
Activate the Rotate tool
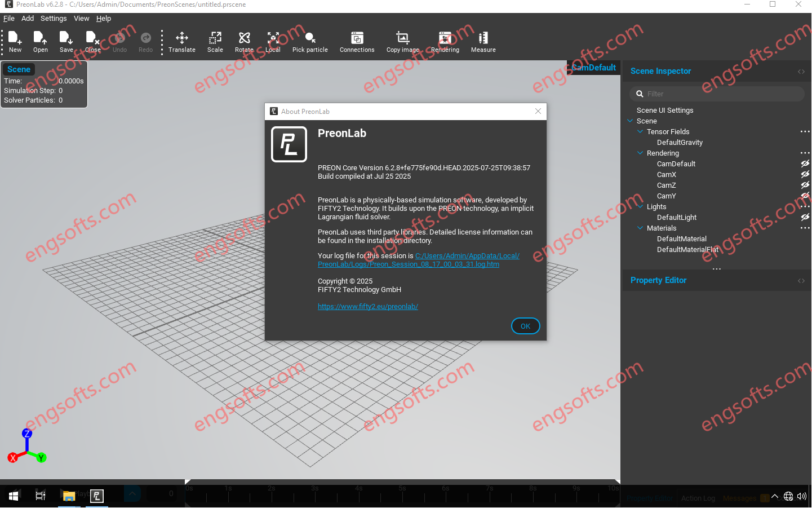(245, 42)
